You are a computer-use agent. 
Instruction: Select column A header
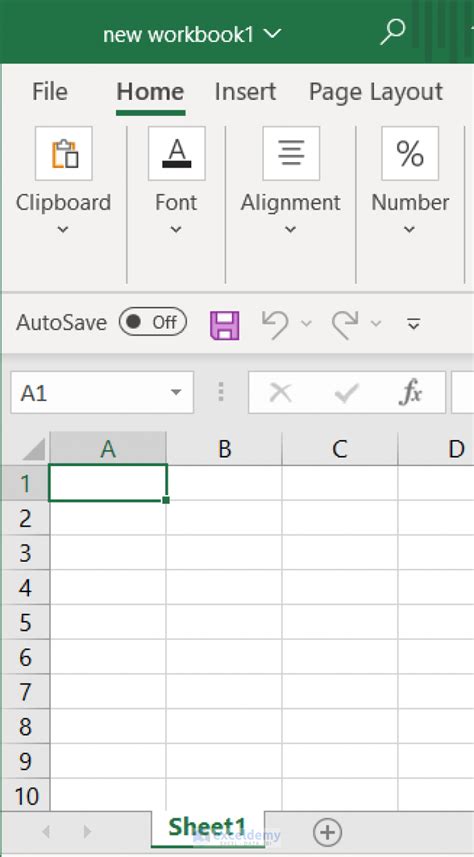pyautogui.click(x=108, y=449)
